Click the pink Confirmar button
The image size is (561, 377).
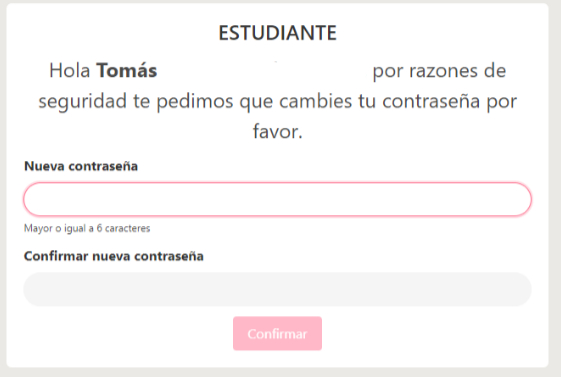[277, 333]
